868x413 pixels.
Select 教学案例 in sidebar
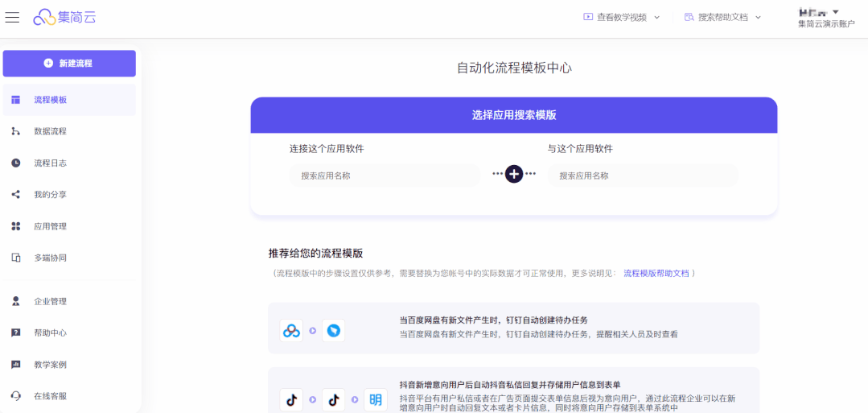69,364
